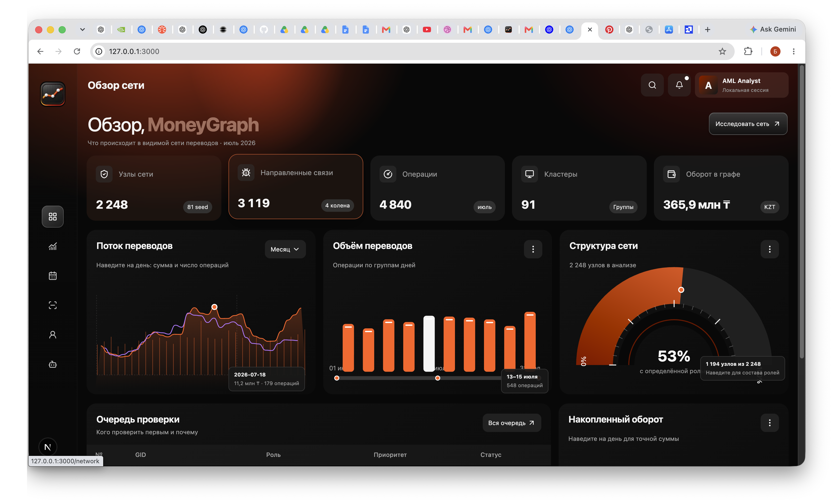Click the left handle on volume slider
Image resolution: width=834 pixels, height=504 pixels.
337,378
